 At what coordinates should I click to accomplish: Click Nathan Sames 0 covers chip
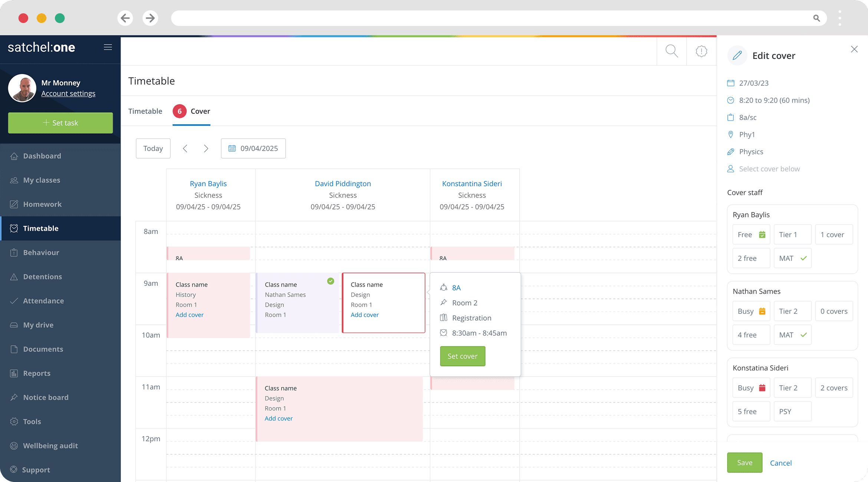point(834,311)
